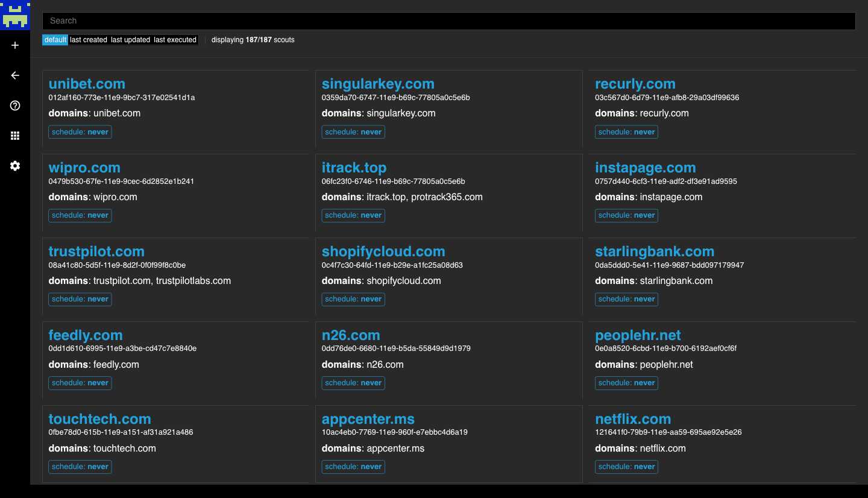Screen dimensions: 868x498
Task: Select the default sort tab
Action: (x=55, y=40)
